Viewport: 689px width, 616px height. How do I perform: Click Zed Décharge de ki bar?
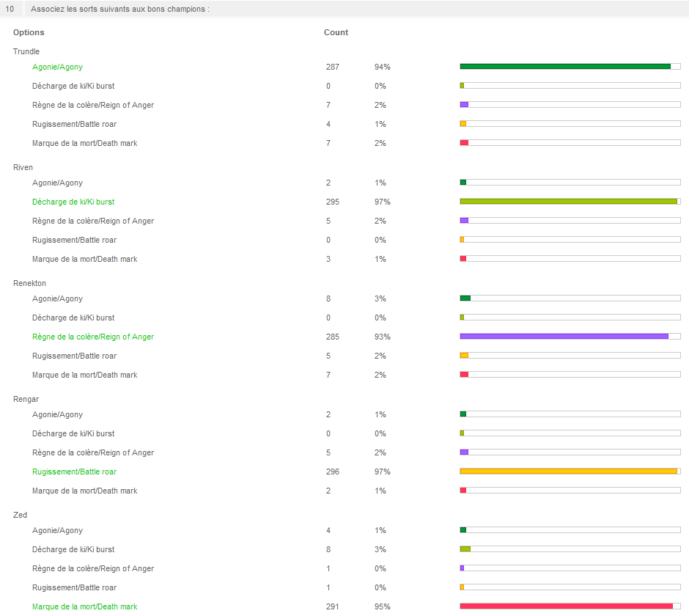click(465, 549)
